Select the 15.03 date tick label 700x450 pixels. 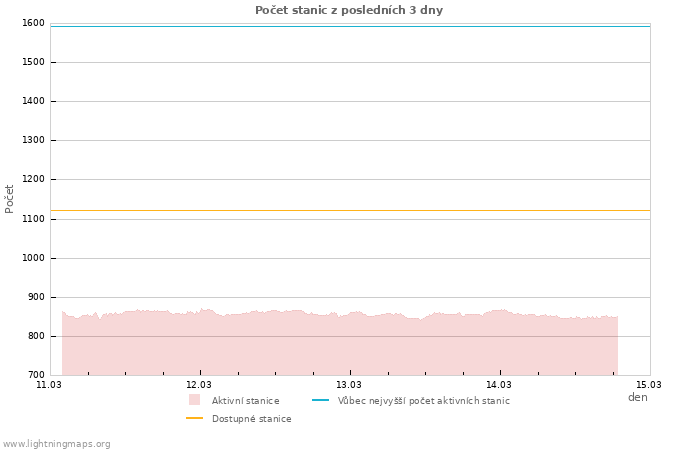point(649,384)
